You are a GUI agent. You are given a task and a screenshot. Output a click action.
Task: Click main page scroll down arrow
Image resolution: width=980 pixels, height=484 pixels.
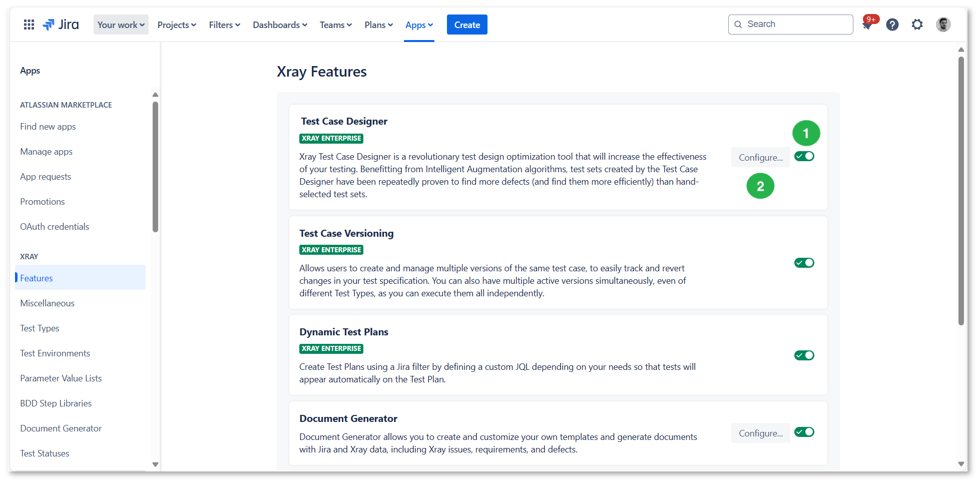tap(961, 464)
